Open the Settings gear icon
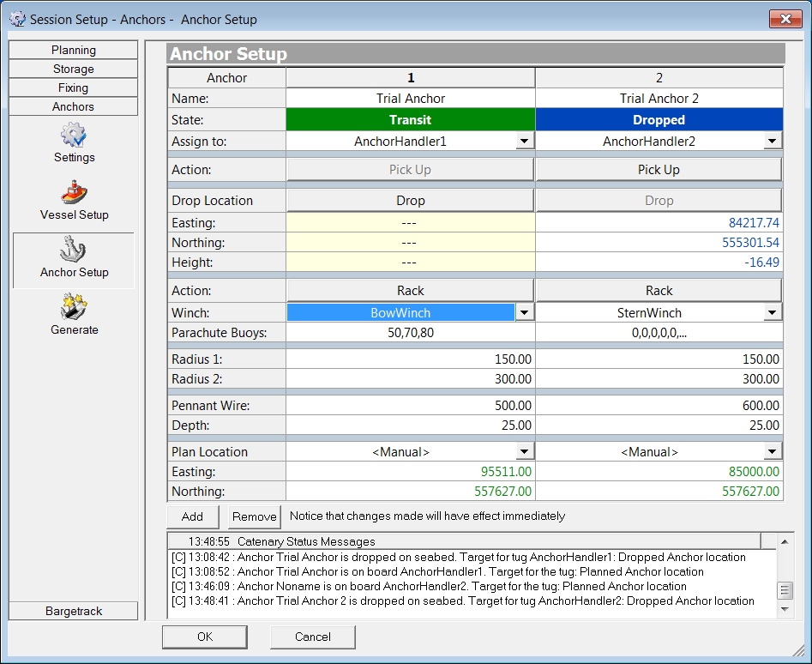The image size is (812, 664). pos(74,136)
